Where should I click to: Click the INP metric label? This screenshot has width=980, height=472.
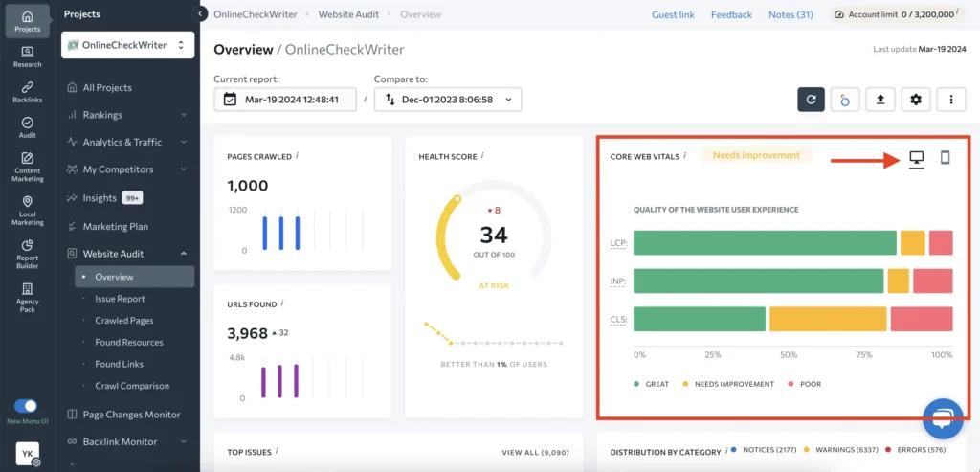pos(619,281)
